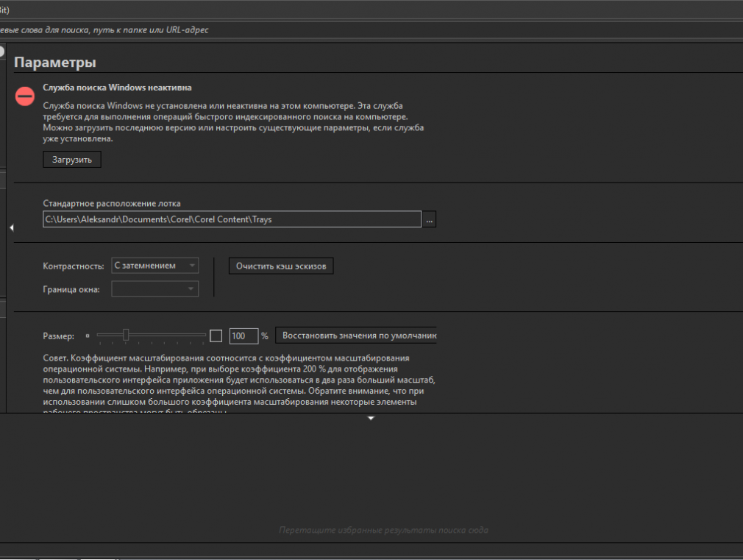Click the tray location path field

[232, 219]
